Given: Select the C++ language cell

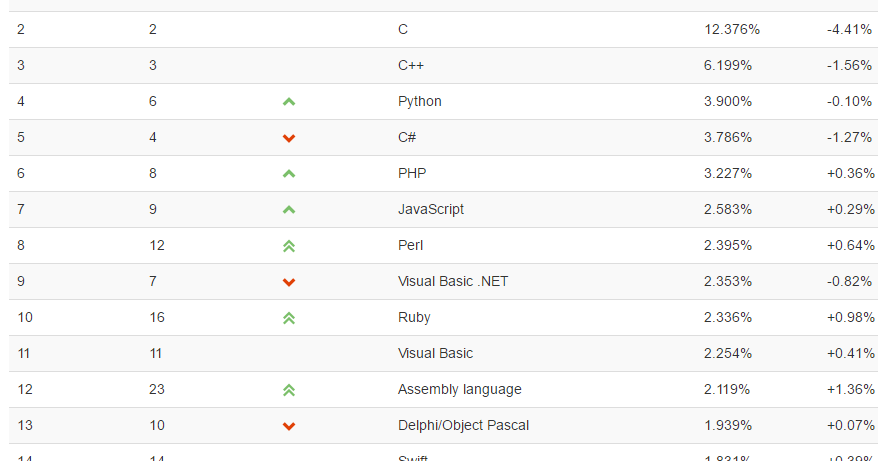Looking at the screenshot, I should click(410, 66).
